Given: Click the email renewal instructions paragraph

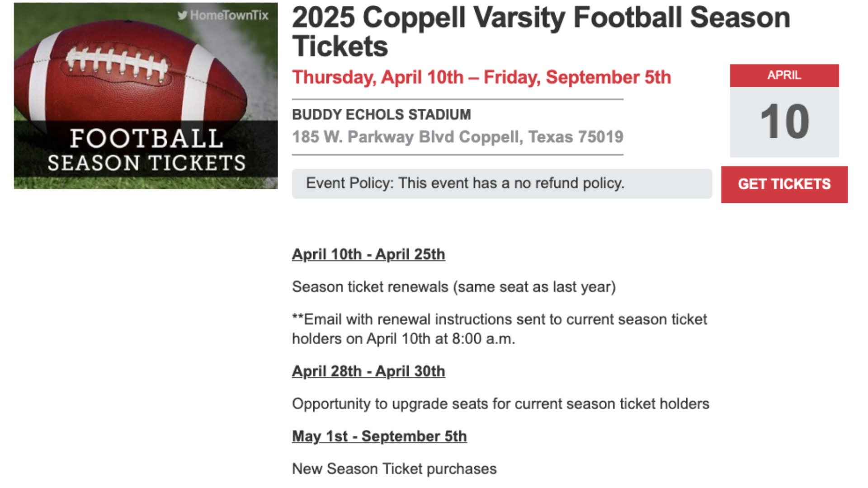Looking at the screenshot, I should [x=499, y=329].
